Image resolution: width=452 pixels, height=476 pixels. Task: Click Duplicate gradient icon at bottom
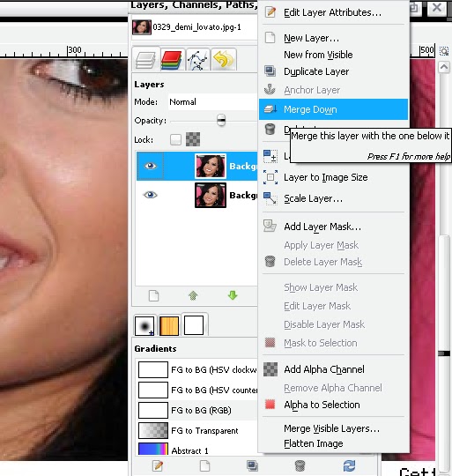[252, 465]
